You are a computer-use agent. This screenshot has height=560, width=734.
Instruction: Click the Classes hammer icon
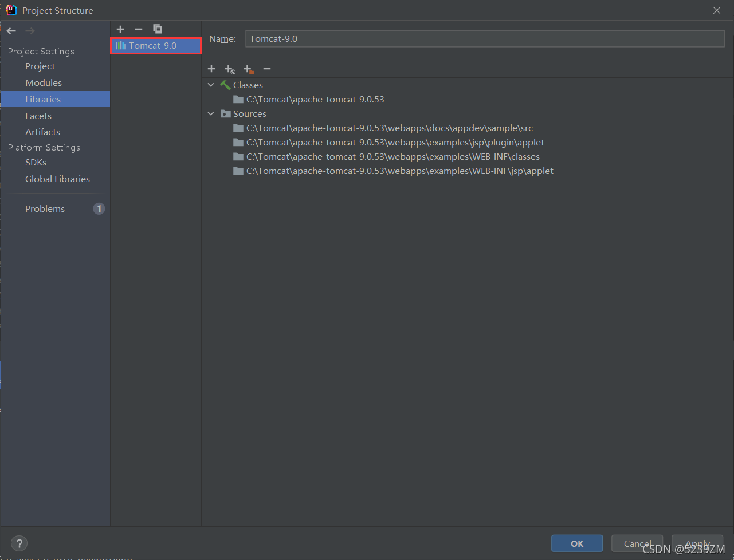click(x=226, y=85)
